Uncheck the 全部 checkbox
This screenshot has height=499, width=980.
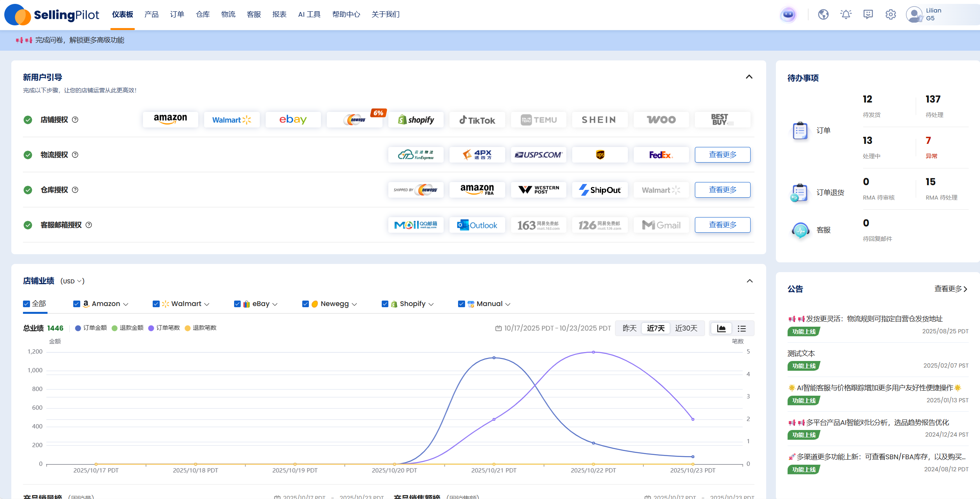coord(26,304)
